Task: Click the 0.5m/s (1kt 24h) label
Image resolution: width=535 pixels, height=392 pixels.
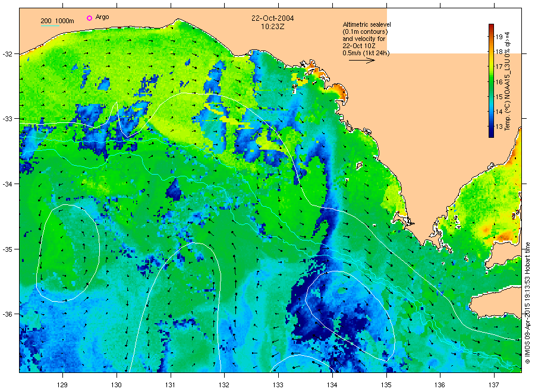Action: point(366,53)
